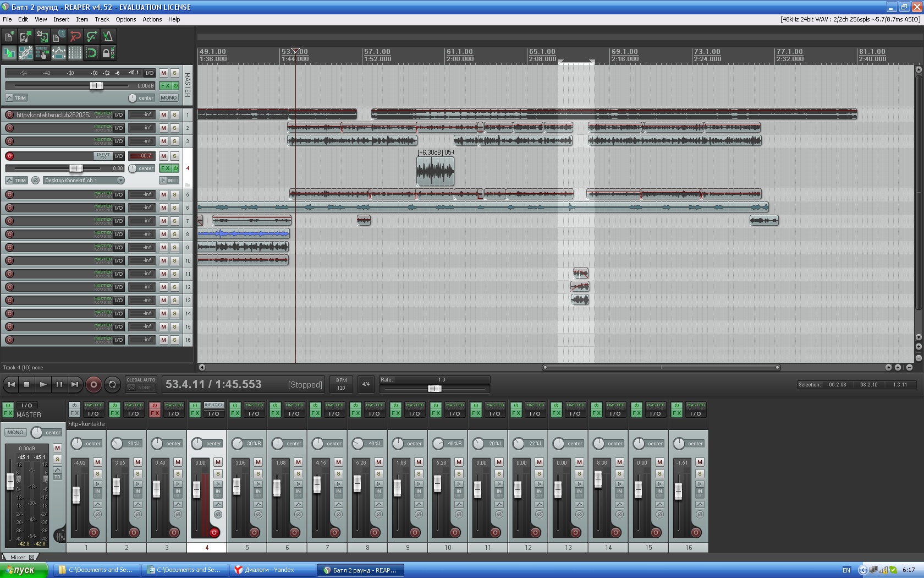This screenshot has width=924, height=578.
Task: Toggle the metronome toolbar icon
Action: [x=108, y=37]
